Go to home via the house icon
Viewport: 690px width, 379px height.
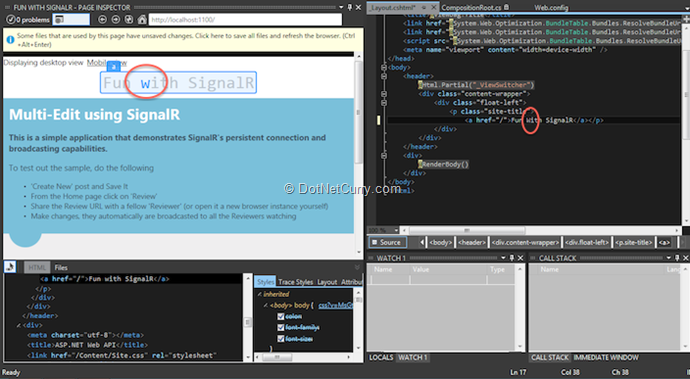tap(142, 19)
